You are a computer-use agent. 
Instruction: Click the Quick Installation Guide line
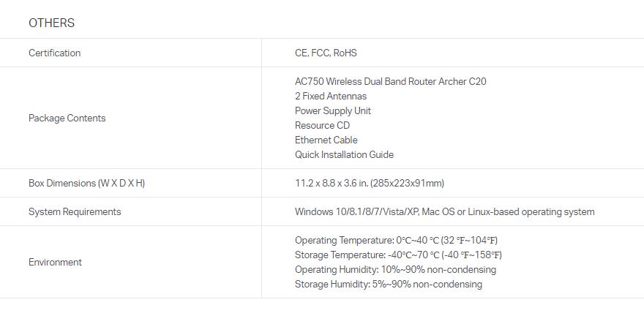[344, 154]
